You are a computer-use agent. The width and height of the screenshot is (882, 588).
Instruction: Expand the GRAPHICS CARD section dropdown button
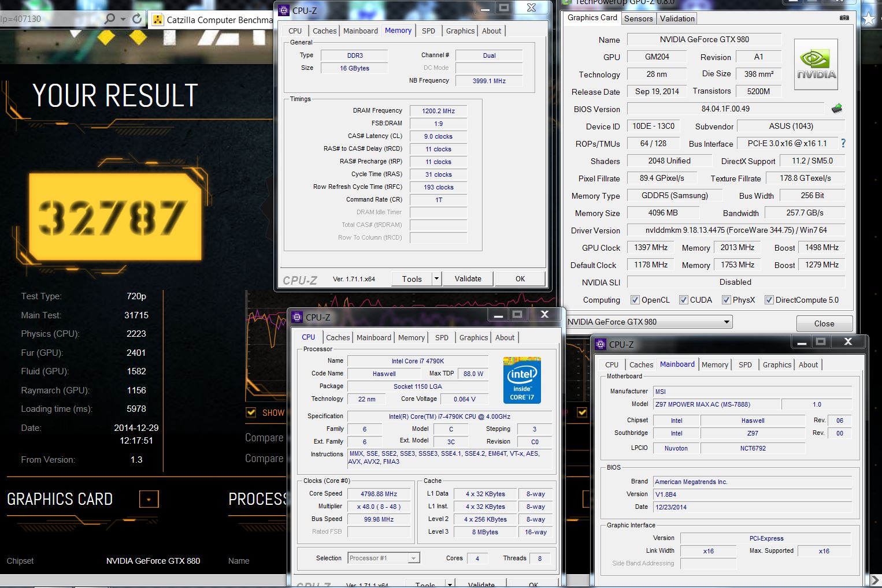149,499
